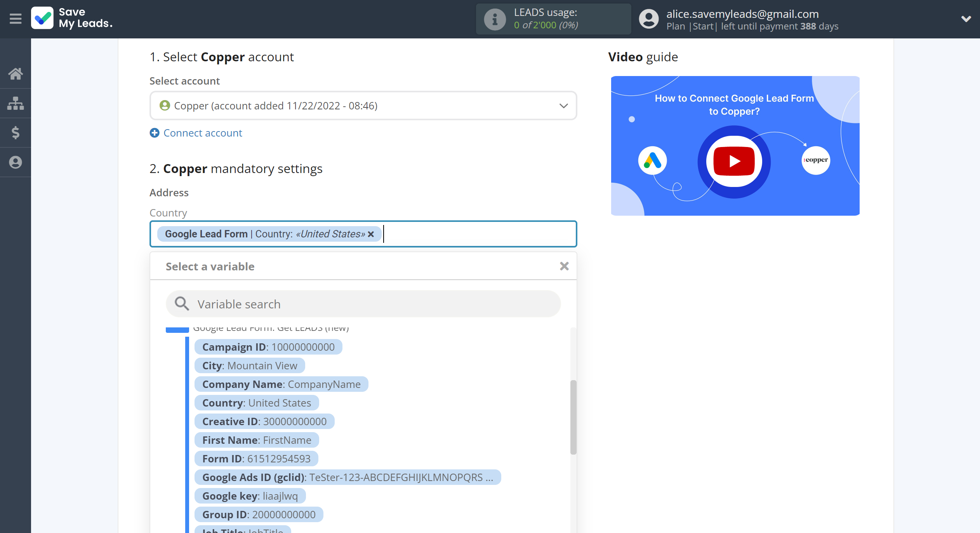
Task: Click the hamburger menu icon top-left
Action: click(15, 18)
